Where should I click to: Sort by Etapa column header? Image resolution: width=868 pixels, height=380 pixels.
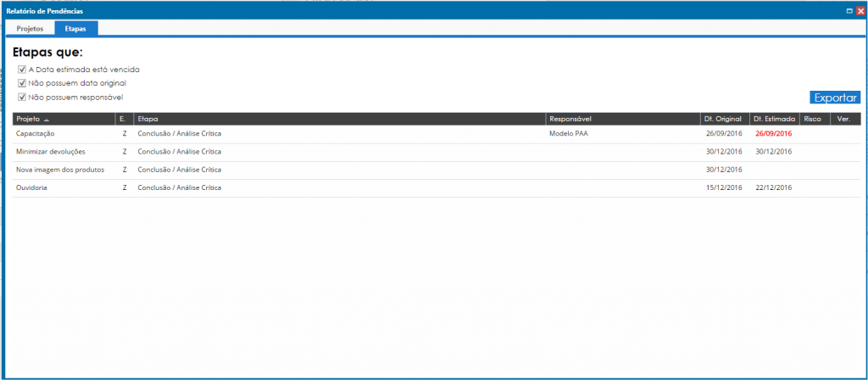pos(339,119)
